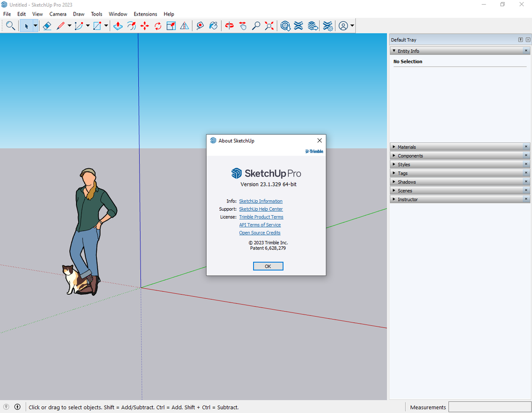
Task: Expand the Instructor panel
Action: (394, 199)
